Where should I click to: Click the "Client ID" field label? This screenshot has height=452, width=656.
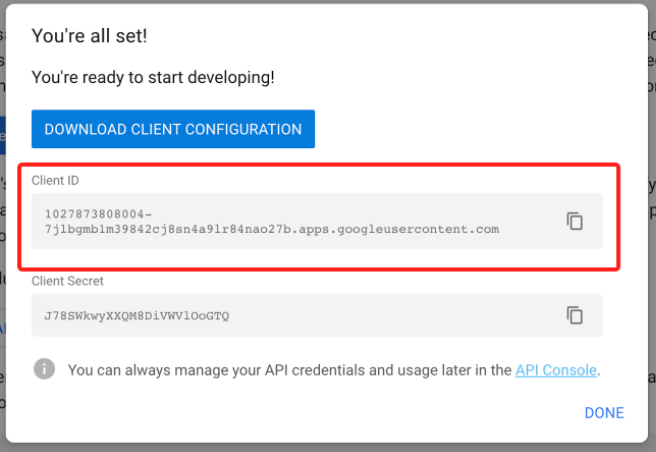click(55, 180)
